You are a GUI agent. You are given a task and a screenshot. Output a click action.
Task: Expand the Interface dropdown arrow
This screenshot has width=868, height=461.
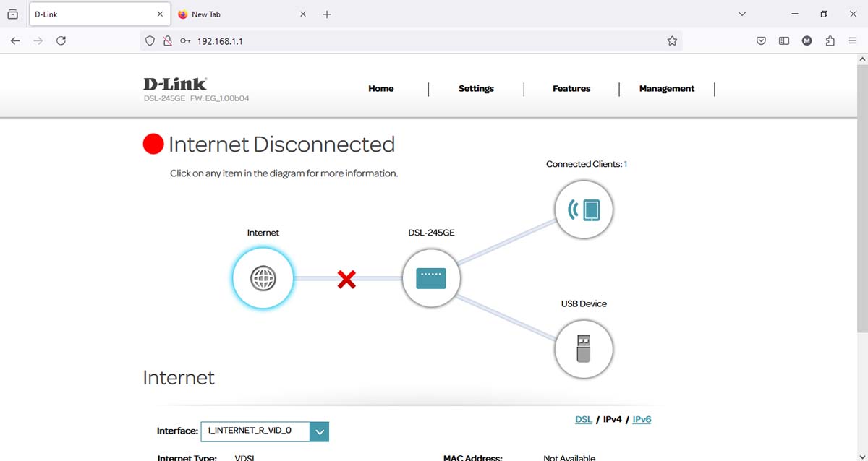[x=320, y=431]
